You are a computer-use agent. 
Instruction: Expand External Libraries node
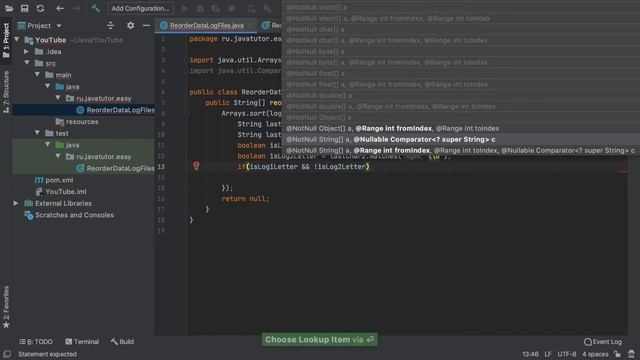16,203
